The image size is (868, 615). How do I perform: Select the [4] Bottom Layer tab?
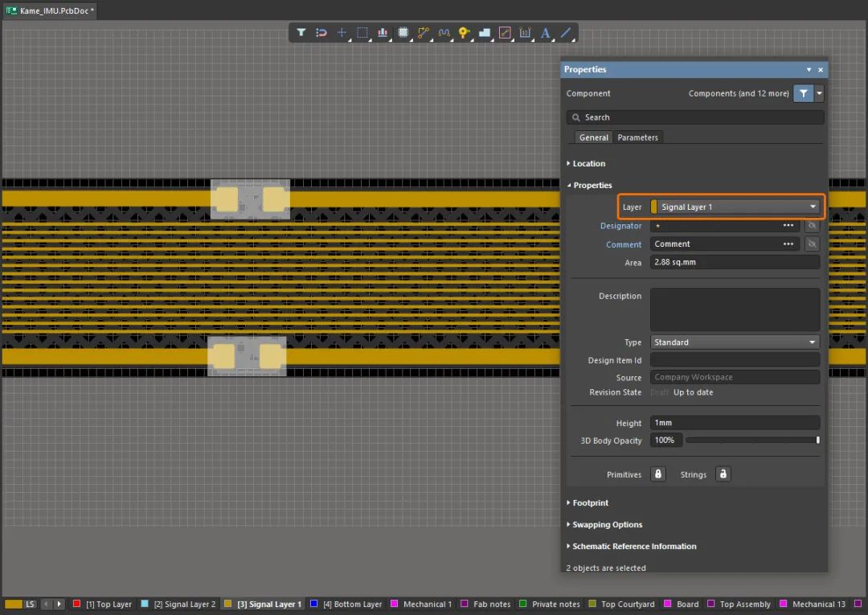(350, 604)
